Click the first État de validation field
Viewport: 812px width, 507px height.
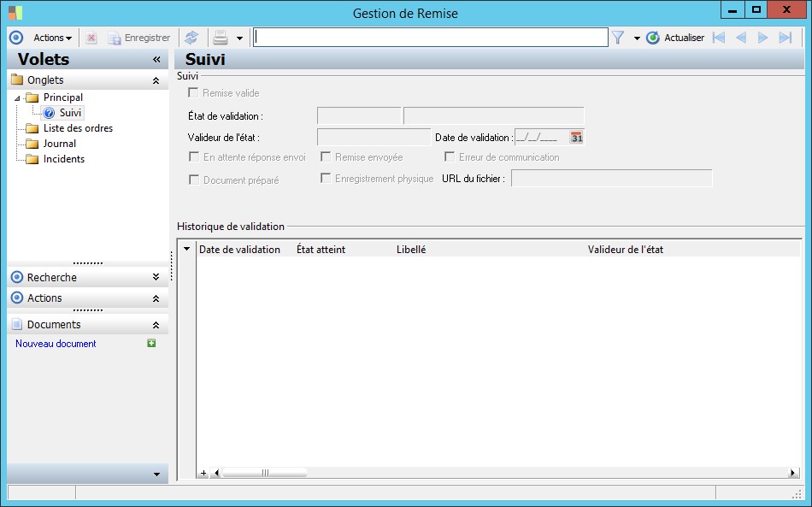(359, 115)
